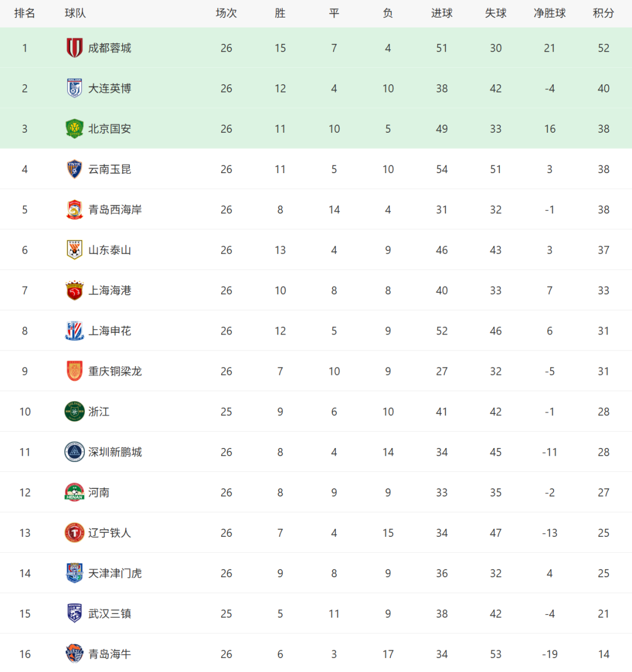Select the 武汉三镇 team name
This screenshot has height=672, width=632.
(109, 614)
